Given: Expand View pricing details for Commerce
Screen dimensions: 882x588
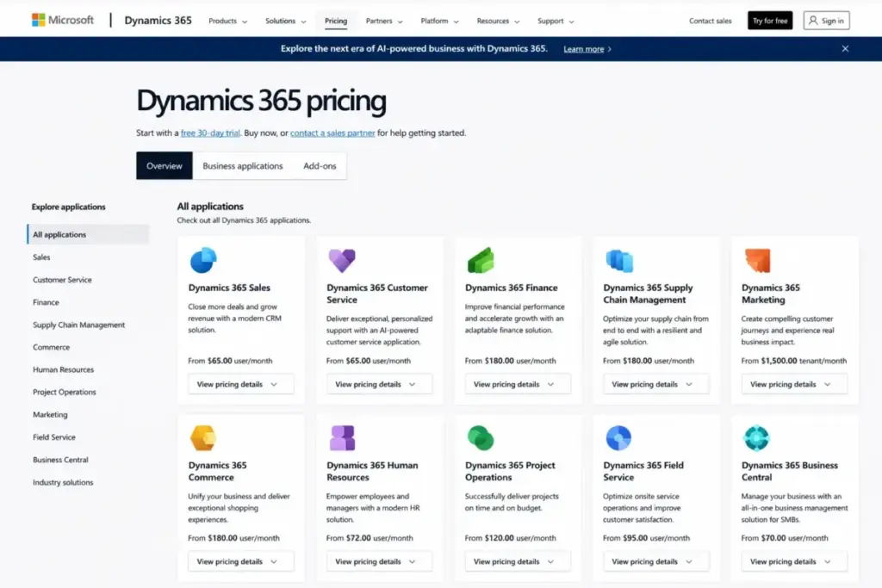Looking at the screenshot, I should (x=241, y=561).
